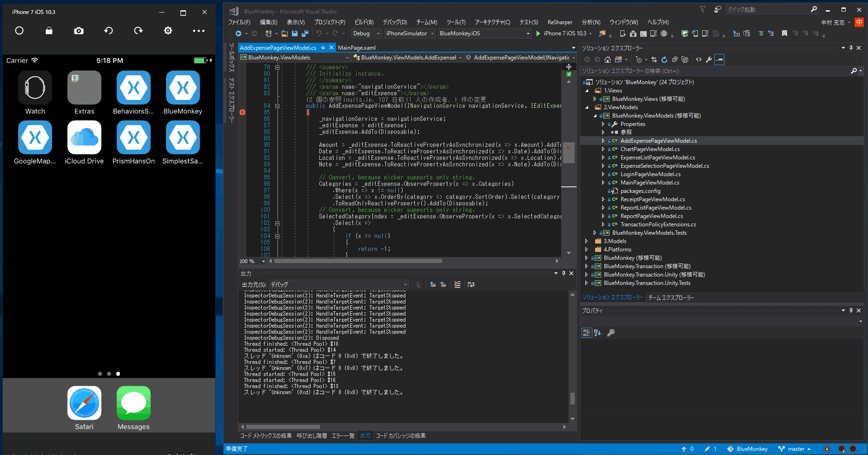Expand the 3.Models folder

coord(587,241)
